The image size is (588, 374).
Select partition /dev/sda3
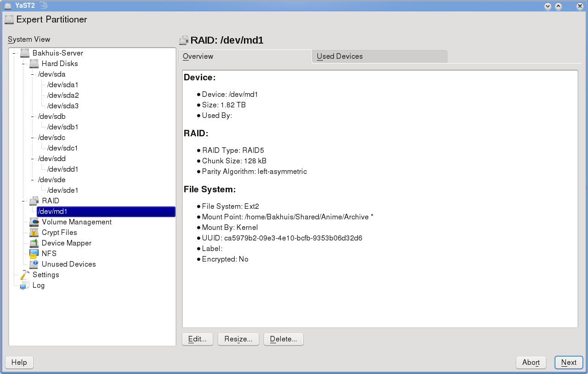click(x=63, y=106)
